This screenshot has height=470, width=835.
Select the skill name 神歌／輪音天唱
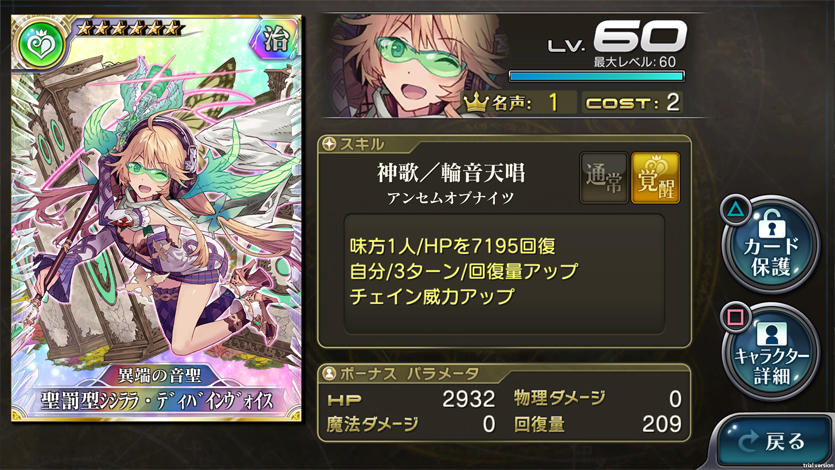(x=451, y=173)
